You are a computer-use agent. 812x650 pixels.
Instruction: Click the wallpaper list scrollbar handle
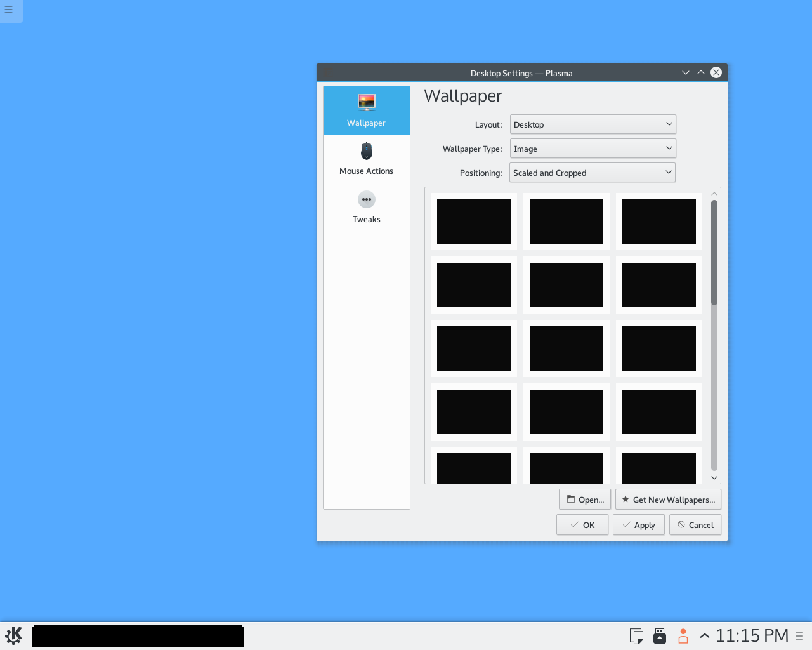714,253
